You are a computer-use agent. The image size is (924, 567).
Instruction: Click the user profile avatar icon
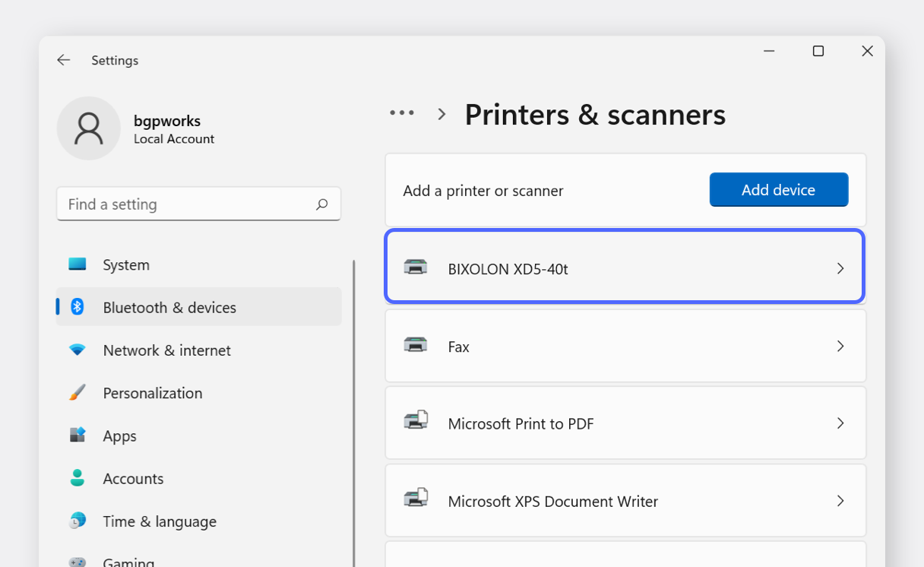tap(89, 128)
